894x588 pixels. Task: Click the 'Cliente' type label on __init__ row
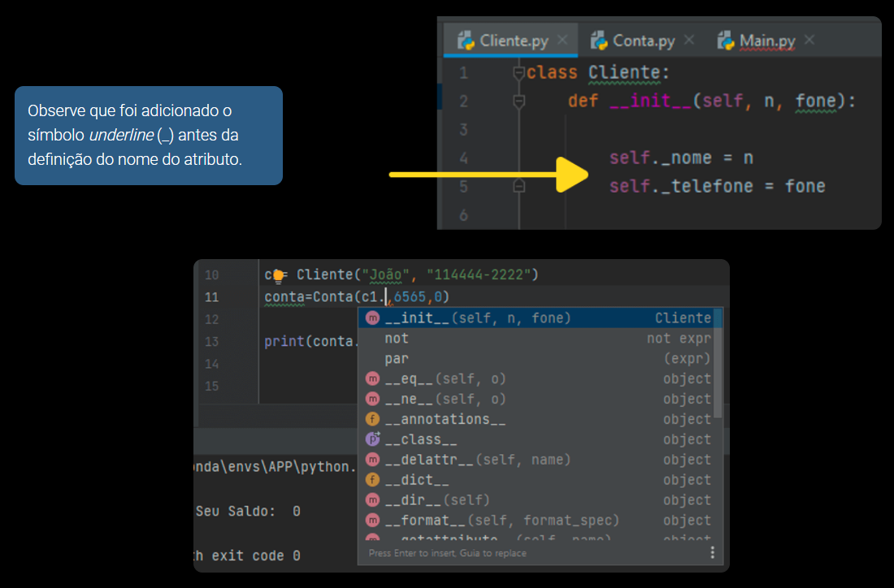pos(683,318)
